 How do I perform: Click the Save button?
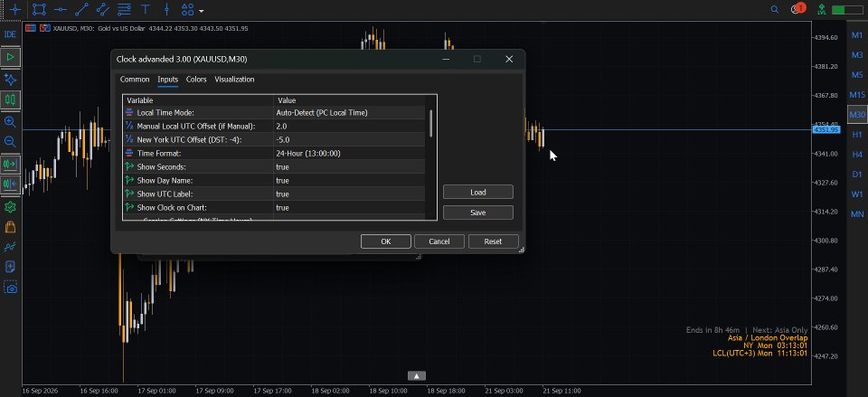[477, 213]
